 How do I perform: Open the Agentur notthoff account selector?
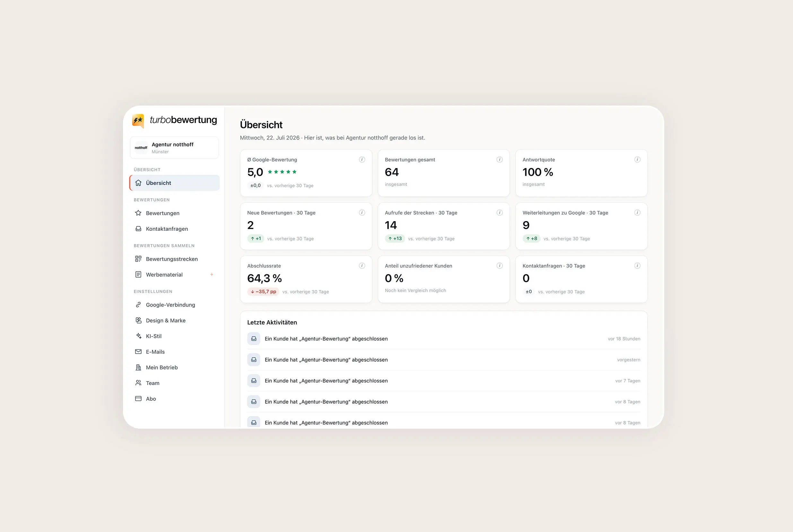point(174,148)
